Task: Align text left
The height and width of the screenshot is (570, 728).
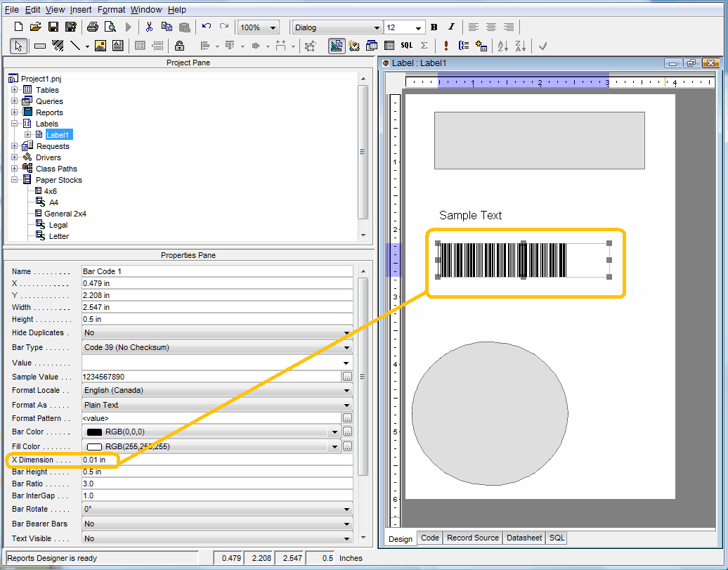Action: (473, 27)
